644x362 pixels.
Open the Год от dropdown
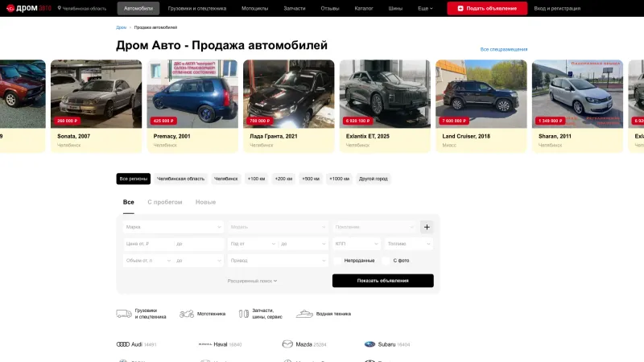click(253, 244)
